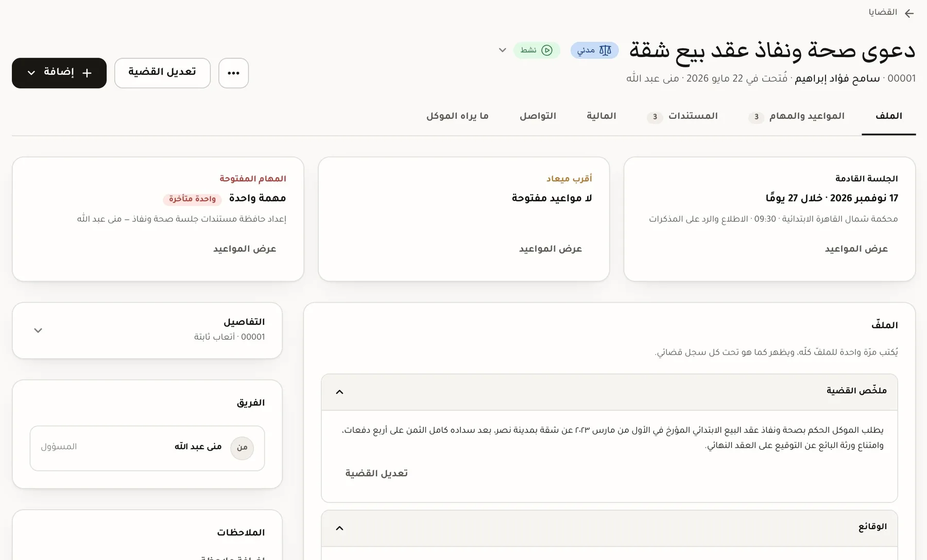Click عرض المواعيد in أقرب ميعاد card

point(551,249)
